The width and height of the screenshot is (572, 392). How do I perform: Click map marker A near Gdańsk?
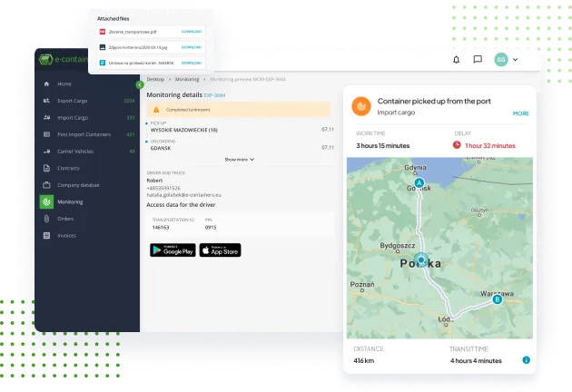419,182
